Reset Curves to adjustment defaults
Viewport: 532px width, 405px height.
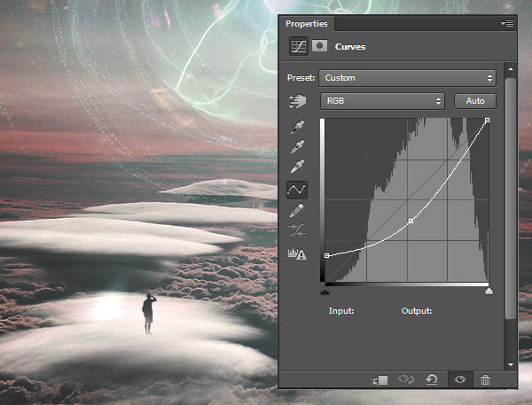coord(432,379)
